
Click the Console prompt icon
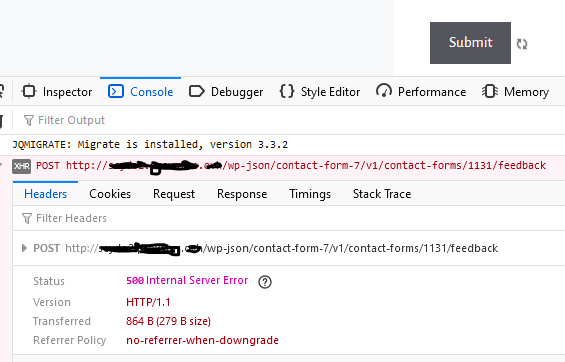click(x=116, y=91)
